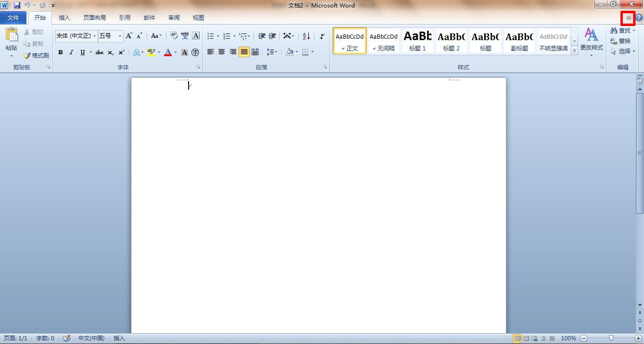Decrease paragraph indent

point(262,36)
